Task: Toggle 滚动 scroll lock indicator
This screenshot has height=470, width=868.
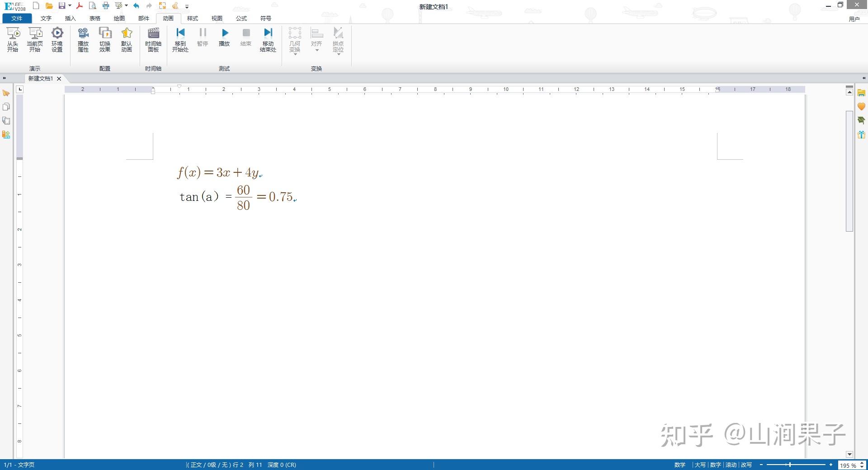Action: (x=731, y=465)
